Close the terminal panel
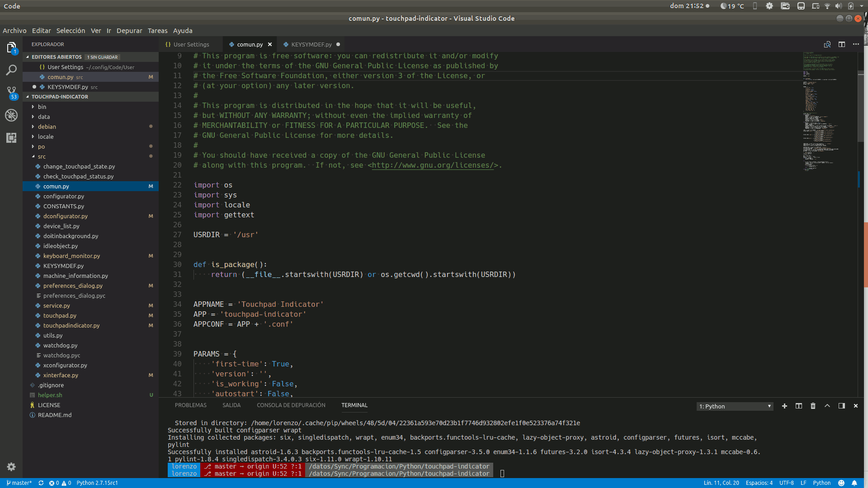Viewport: 868px width, 488px height. (856, 406)
